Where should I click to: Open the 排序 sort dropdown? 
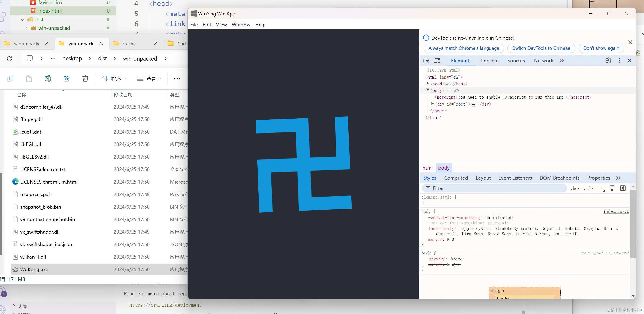pos(114,79)
